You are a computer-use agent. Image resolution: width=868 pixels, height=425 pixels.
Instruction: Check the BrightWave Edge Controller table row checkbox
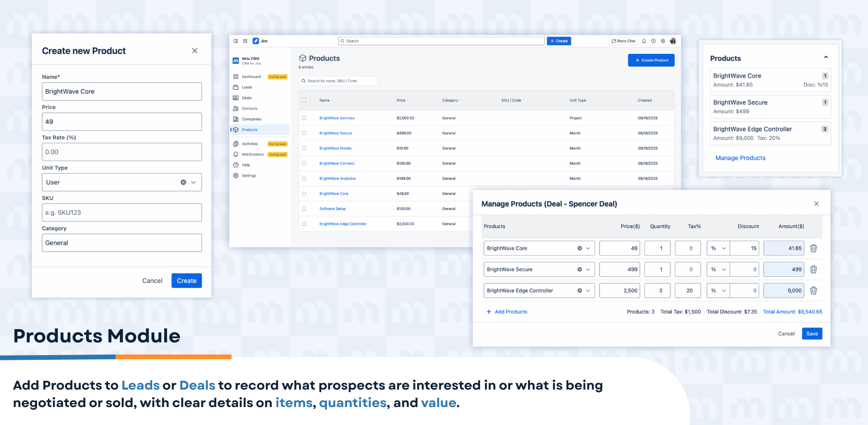click(304, 224)
